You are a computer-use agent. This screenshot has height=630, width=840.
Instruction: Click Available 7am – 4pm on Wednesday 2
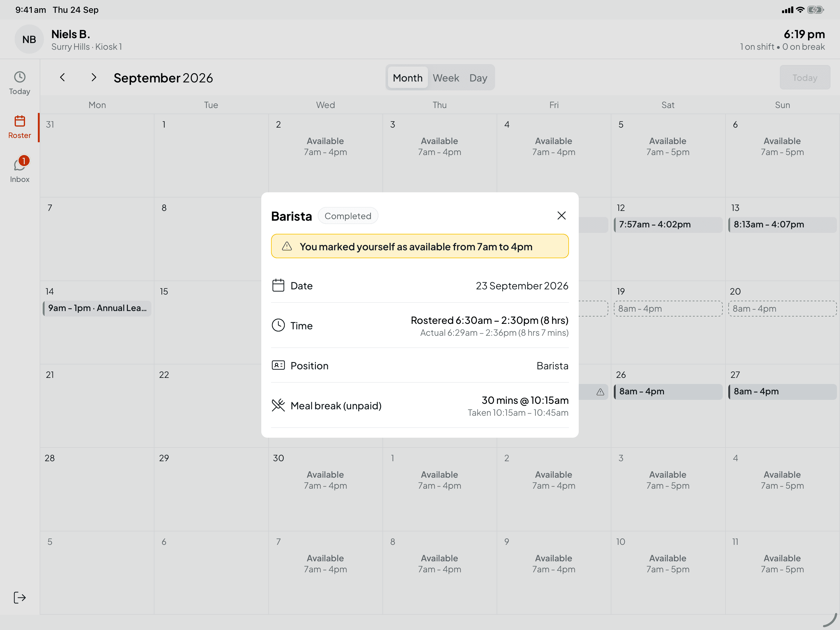325,147
